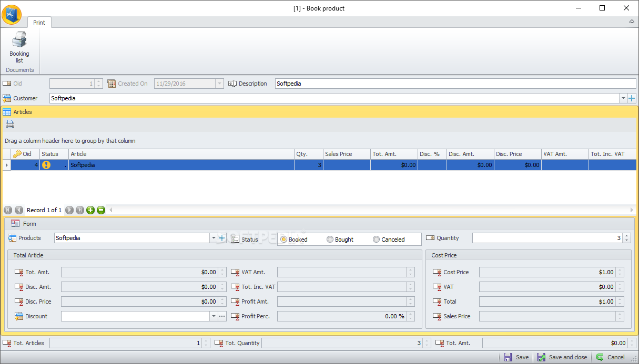
Task: Go to previous record in navigator
Action: [19, 210]
